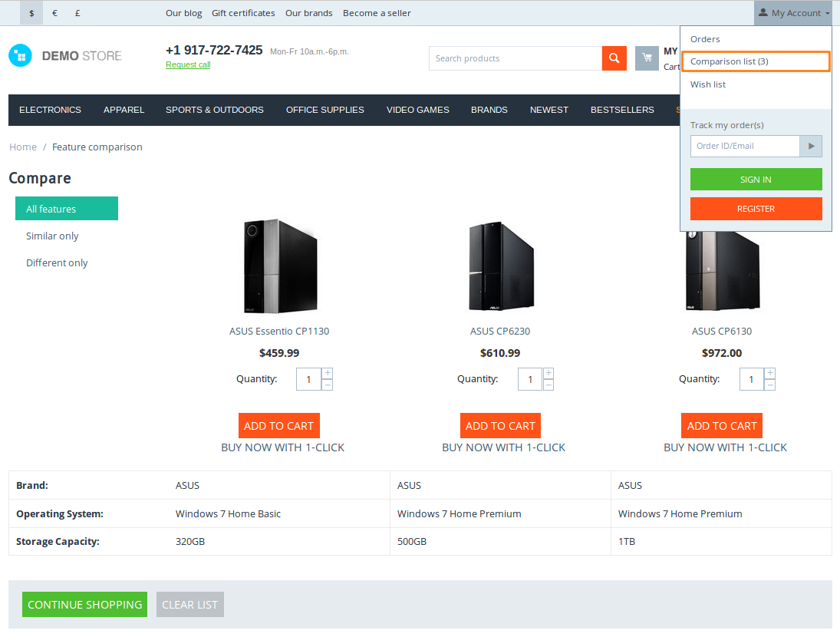
Task: Increase quantity for ASUS CP6130
Action: pos(770,374)
